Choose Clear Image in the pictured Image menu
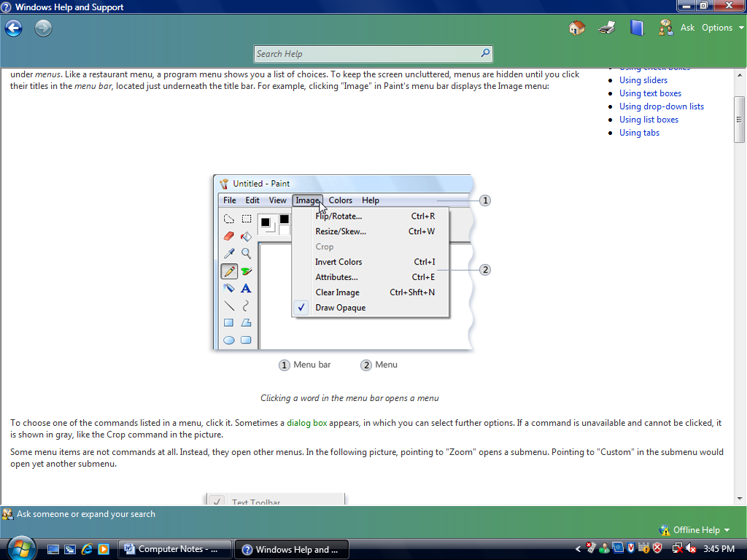 371,292
